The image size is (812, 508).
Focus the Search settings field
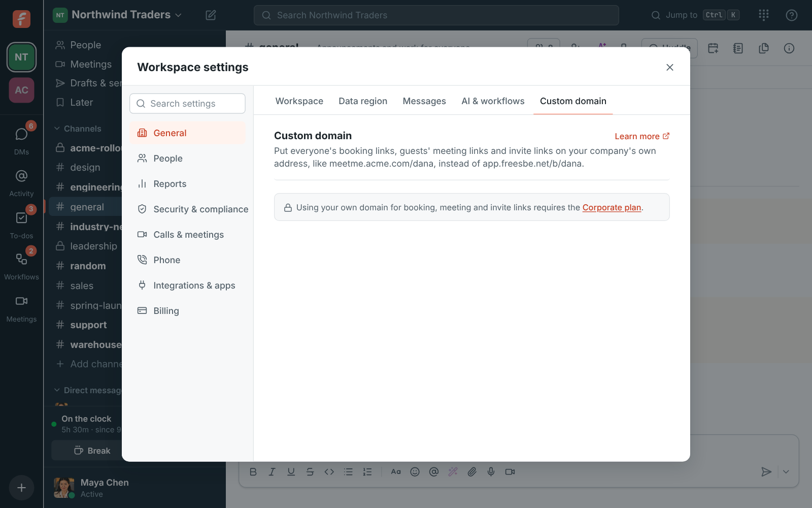(187, 104)
